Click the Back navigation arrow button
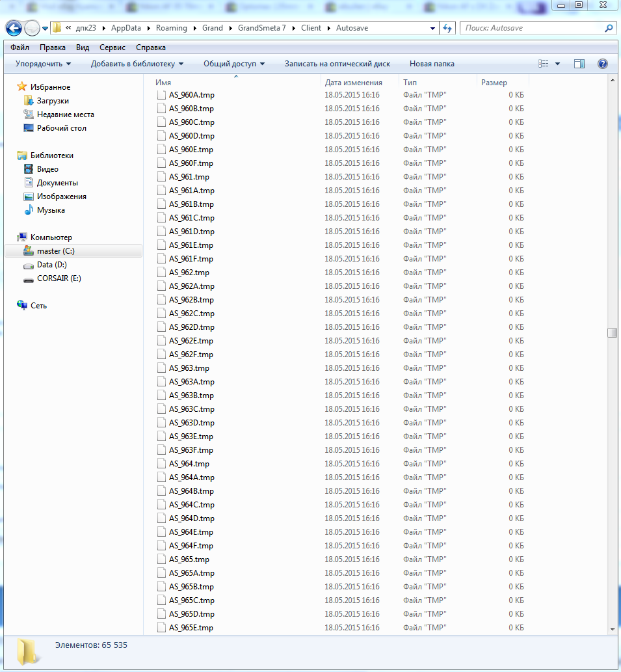Viewport: 621px width, 672px height. (x=14, y=28)
